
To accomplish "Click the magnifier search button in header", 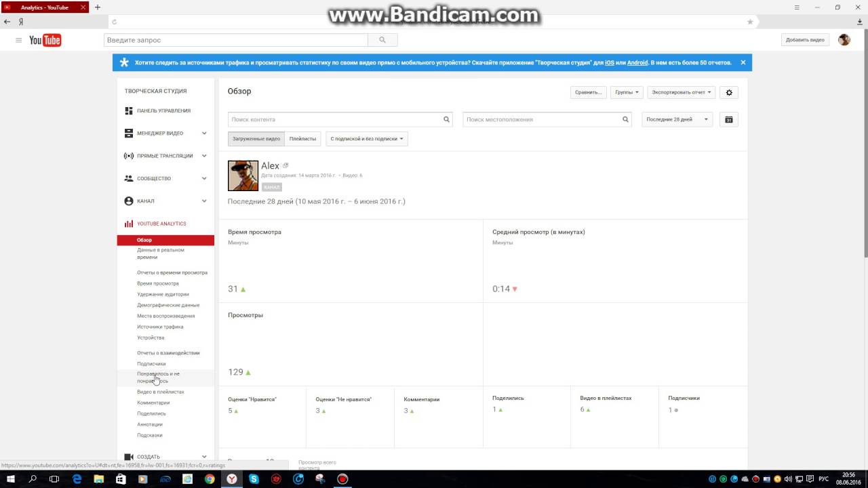I will tap(382, 40).
